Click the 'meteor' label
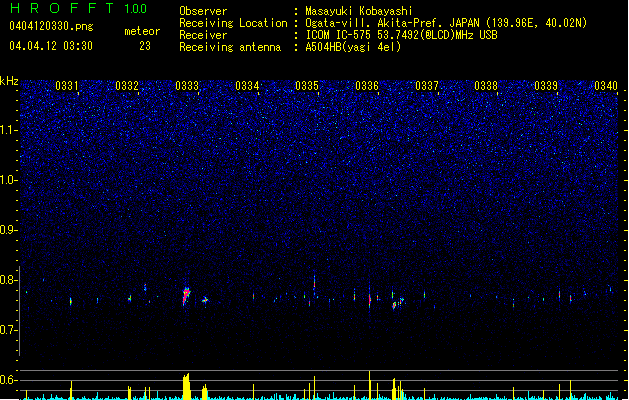This screenshot has height=400, width=629. point(142,31)
